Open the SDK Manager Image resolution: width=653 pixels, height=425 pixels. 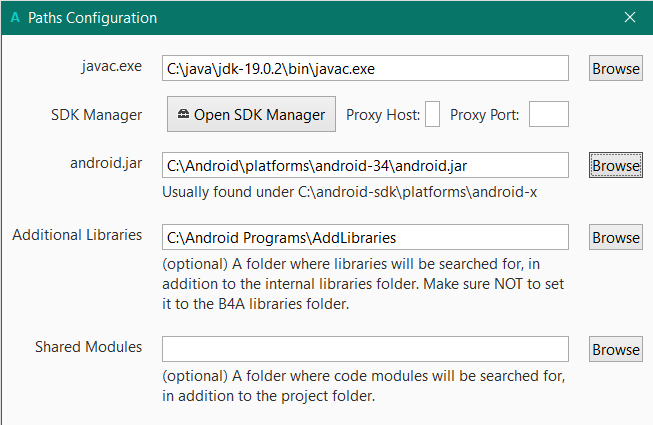click(251, 114)
